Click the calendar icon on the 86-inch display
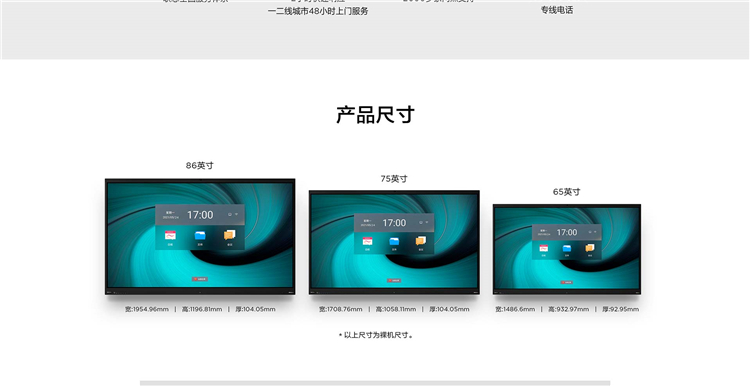Screen dimensions: 750x386 click(x=170, y=235)
